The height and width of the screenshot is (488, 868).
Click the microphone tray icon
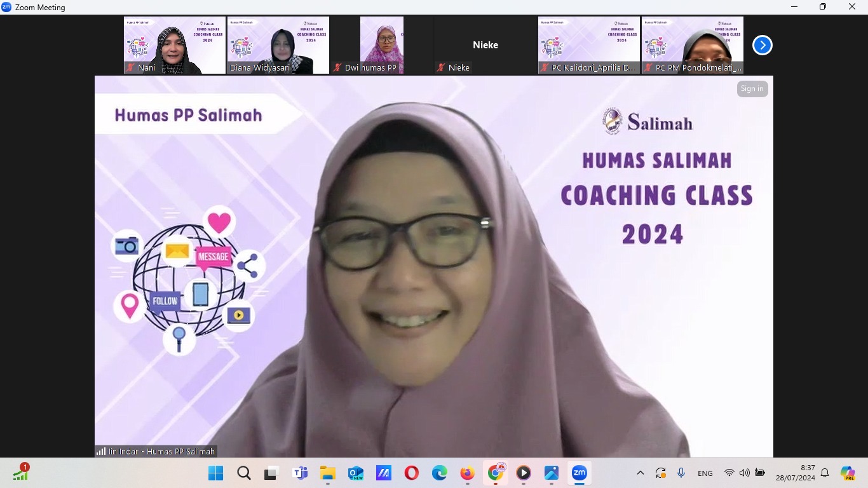(x=681, y=473)
